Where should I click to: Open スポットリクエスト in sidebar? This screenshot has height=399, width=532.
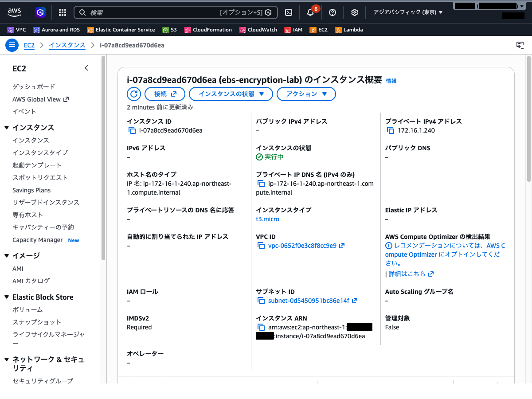click(40, 177)
